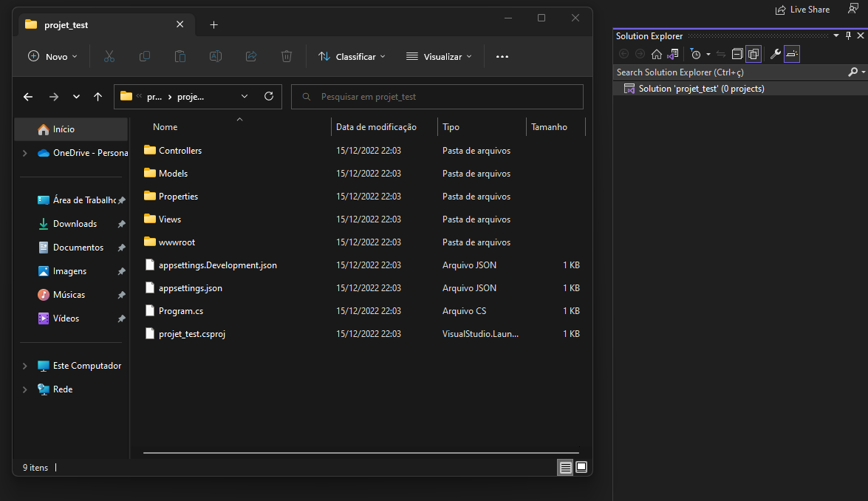Refresh the projet_test folder
Image resolution: width=868 pixels, height=501 pixels.
coord(269,96)
